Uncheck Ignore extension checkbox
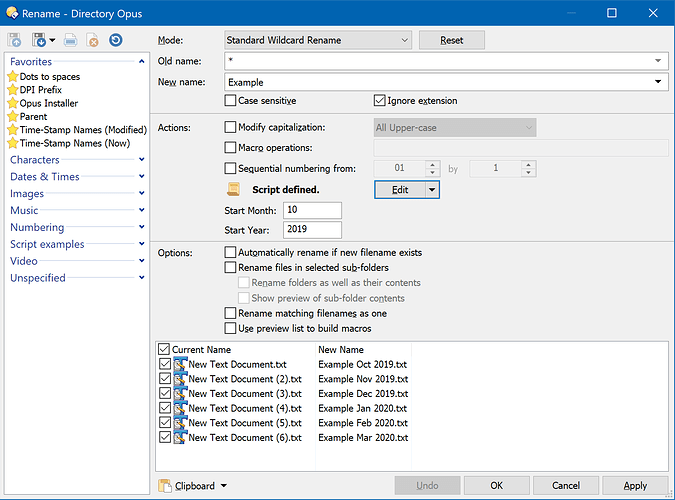The width and height of the screenshot is (675, 500). coord(379,101)
